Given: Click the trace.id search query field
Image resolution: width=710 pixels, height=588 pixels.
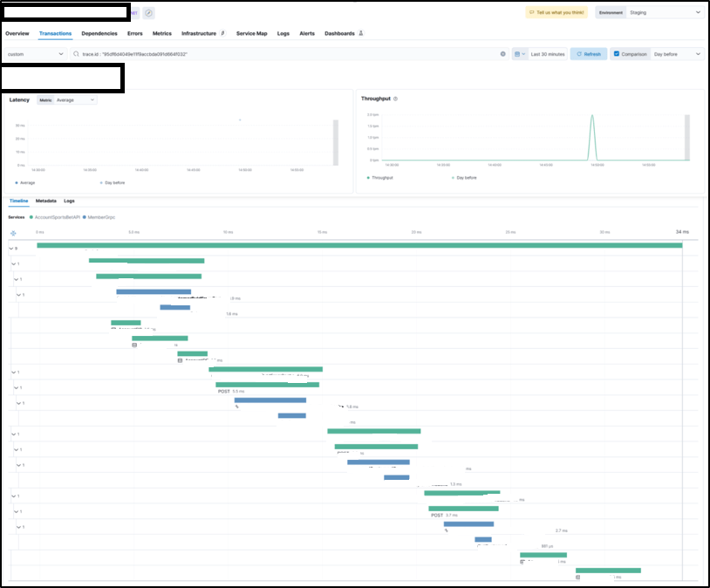Looking at the screenshot, I should [x=288, y=54].
